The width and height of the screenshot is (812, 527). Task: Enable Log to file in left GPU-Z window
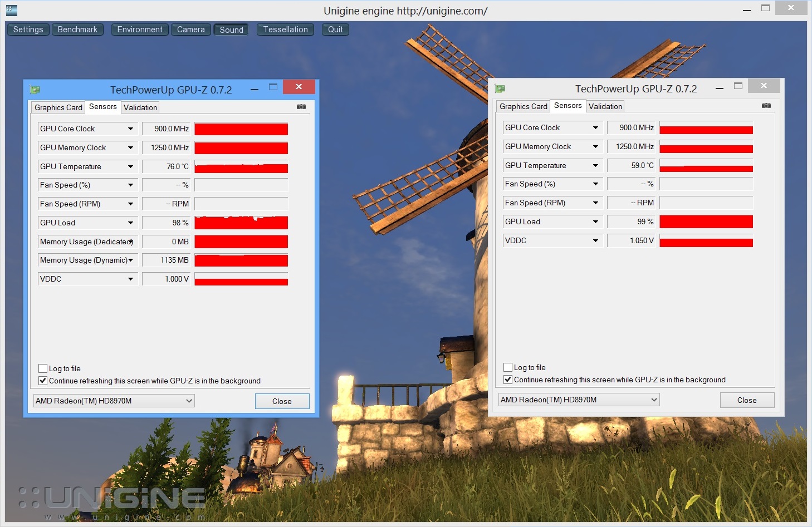tap(43, 368)
